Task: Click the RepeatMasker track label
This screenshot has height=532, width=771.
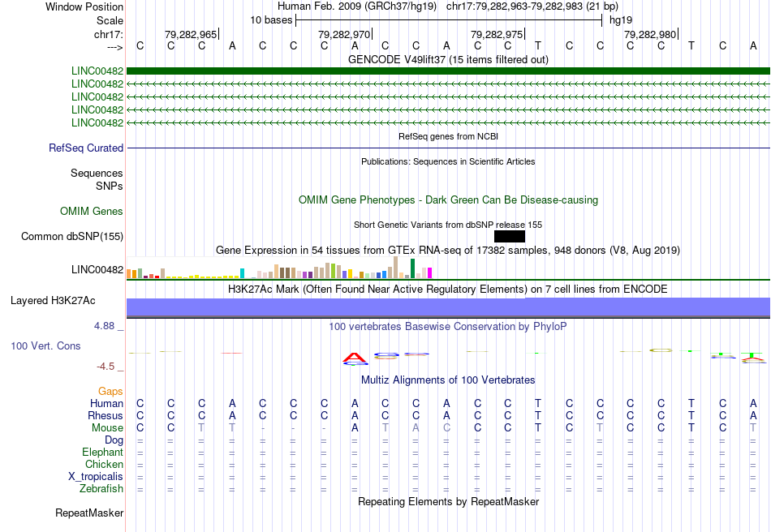Action: tap(89, 513)
